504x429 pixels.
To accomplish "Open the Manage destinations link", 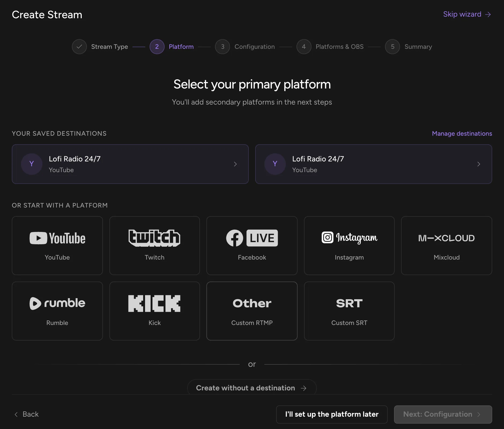I will pyautogui.click(x=462, y=134).
